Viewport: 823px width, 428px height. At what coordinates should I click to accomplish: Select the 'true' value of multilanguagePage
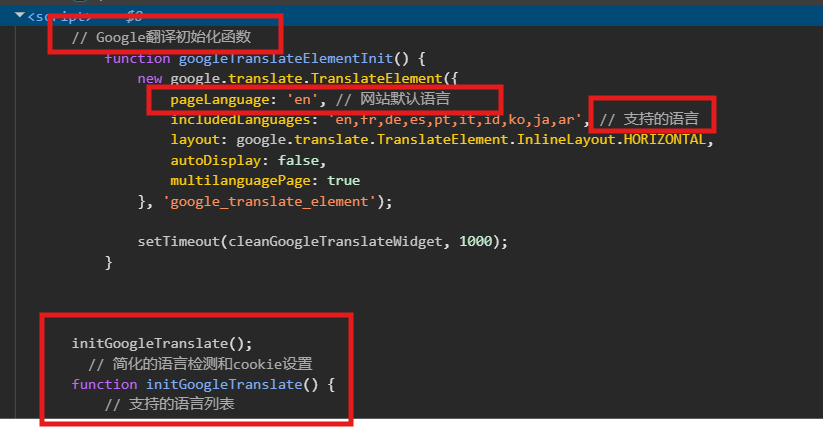pos(343,181)
